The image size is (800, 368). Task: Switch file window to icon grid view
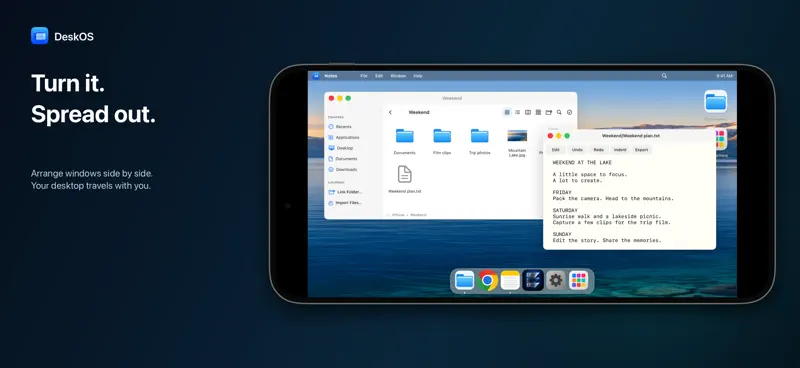click(507, 112)
